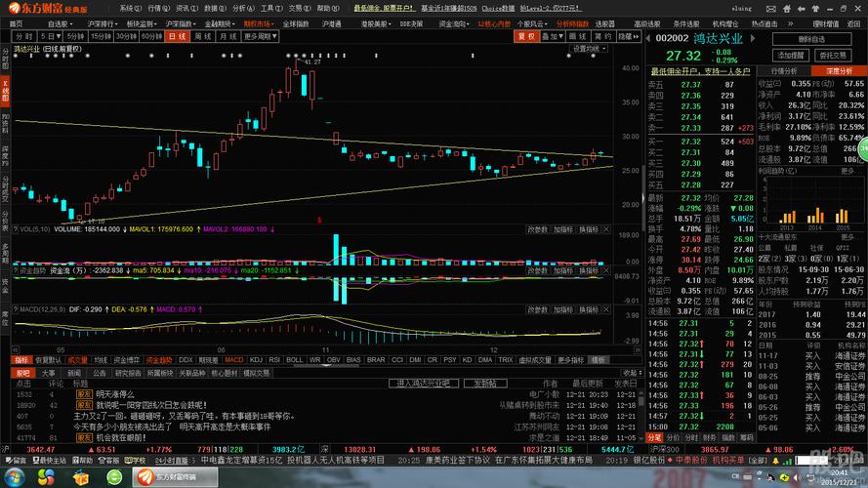Open the green circular browser taskbar icon
Screen dimensions: 868x488
tap(114, 477)
